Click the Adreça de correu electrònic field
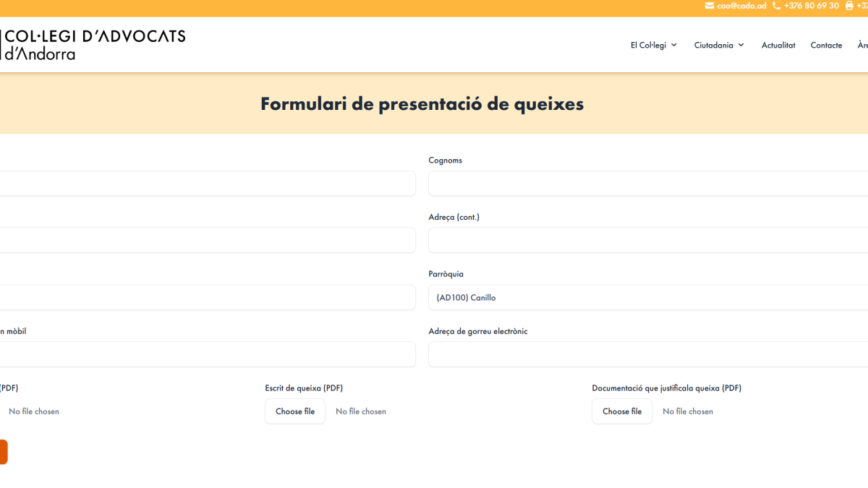Image resolution: width=868 pixels, height=488 pixels. 648,354
